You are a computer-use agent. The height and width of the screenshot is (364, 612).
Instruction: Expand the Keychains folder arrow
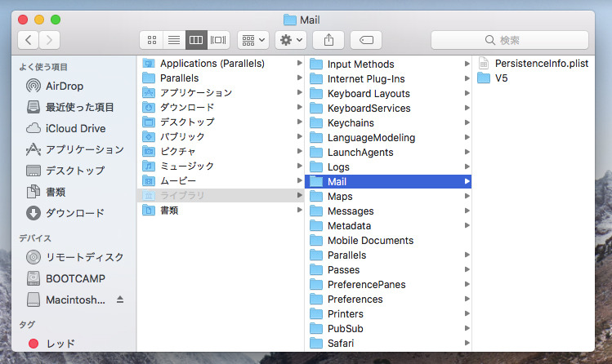click(x=467, y=122)
